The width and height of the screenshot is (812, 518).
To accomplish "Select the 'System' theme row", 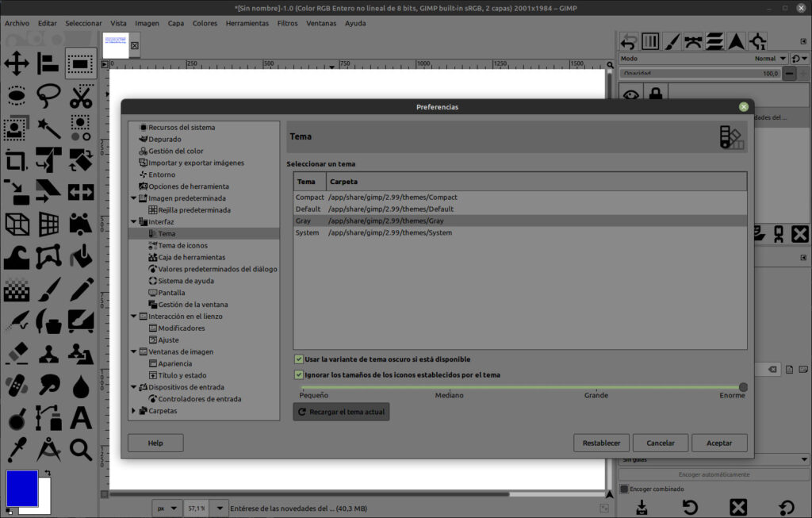I will click(520, 232).
